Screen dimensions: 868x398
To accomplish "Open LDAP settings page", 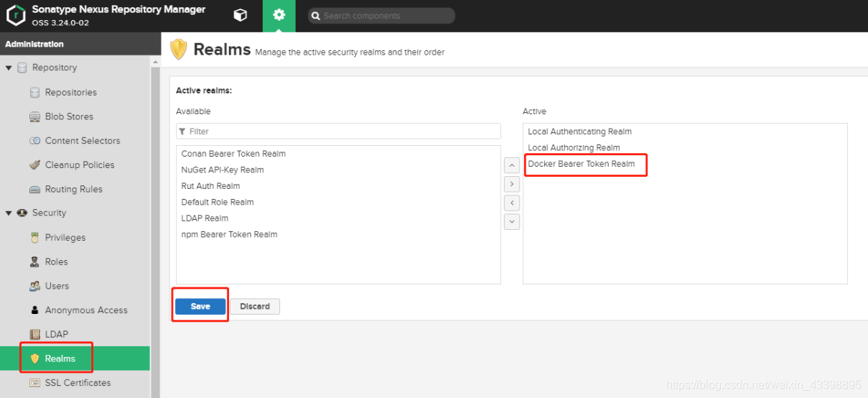I will [x=57, y=335].
